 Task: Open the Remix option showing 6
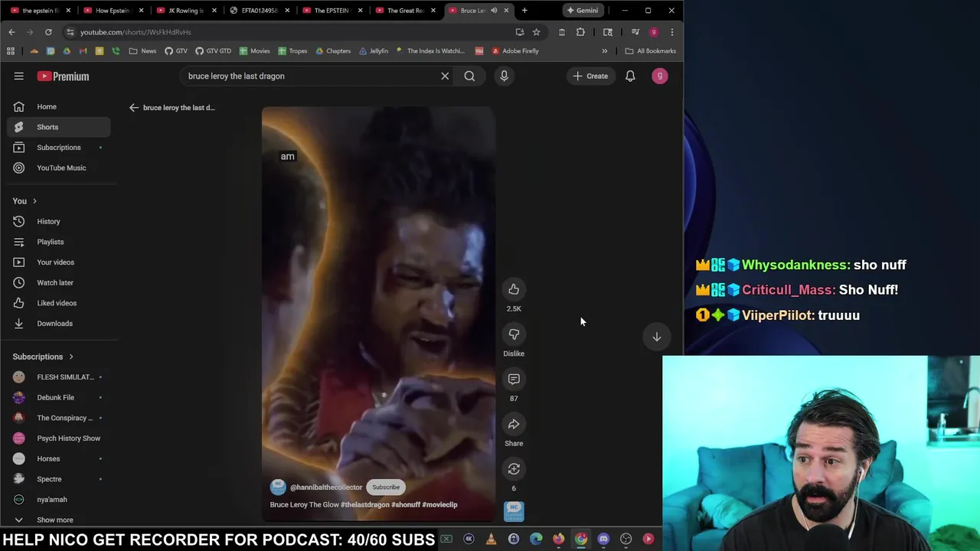tap(514, 469)
